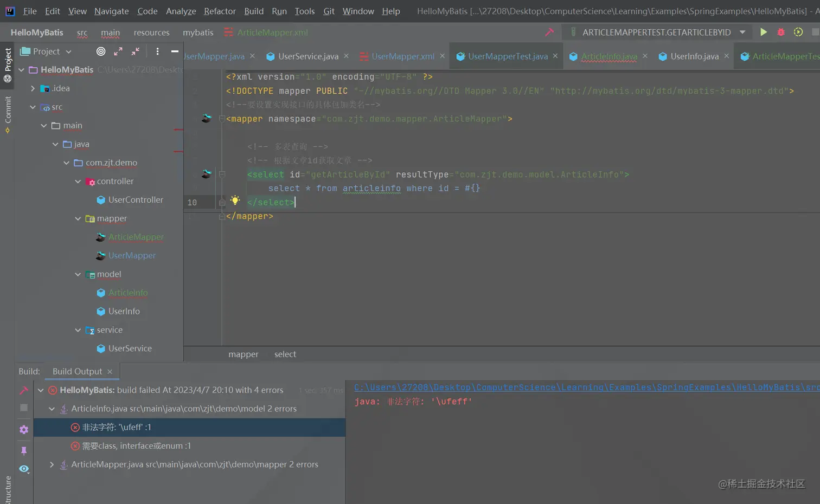Viewport: 820px width, 504px height.
Task: Expand all in Project panel
Action: click(118, 51)
